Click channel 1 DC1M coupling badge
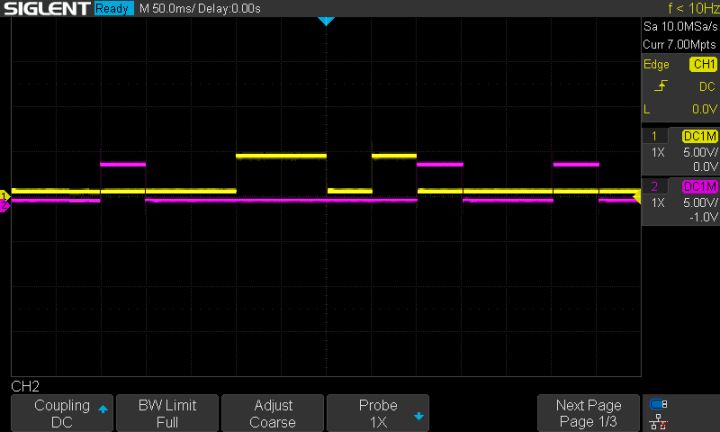Screen dimensions: 720x432 [x=700, y=136]
